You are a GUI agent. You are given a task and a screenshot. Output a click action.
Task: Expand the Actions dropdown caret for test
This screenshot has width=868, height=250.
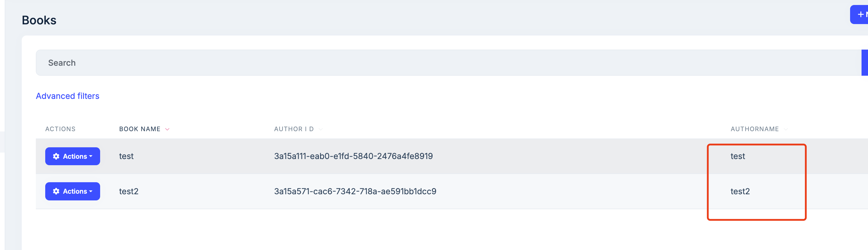click(x=91, y=156)
